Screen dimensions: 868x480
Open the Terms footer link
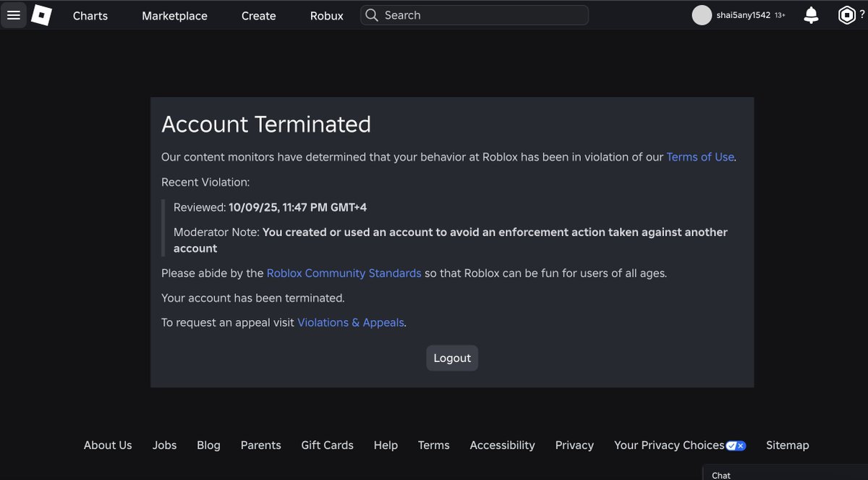[434, 445]
